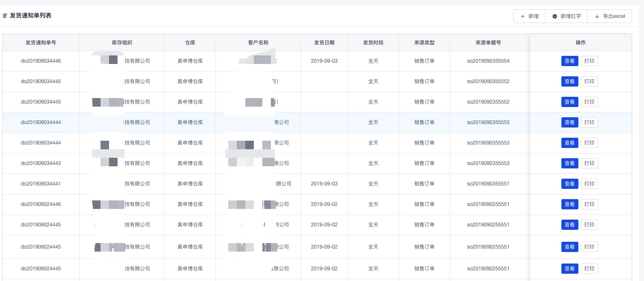Viewport: 644px width, 281px height.
Task: Click the 来源类型 column header
Action: (x=424, y=43)
